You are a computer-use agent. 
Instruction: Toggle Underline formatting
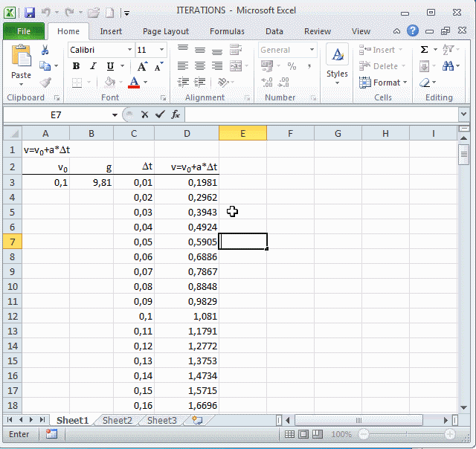(108, 66)
